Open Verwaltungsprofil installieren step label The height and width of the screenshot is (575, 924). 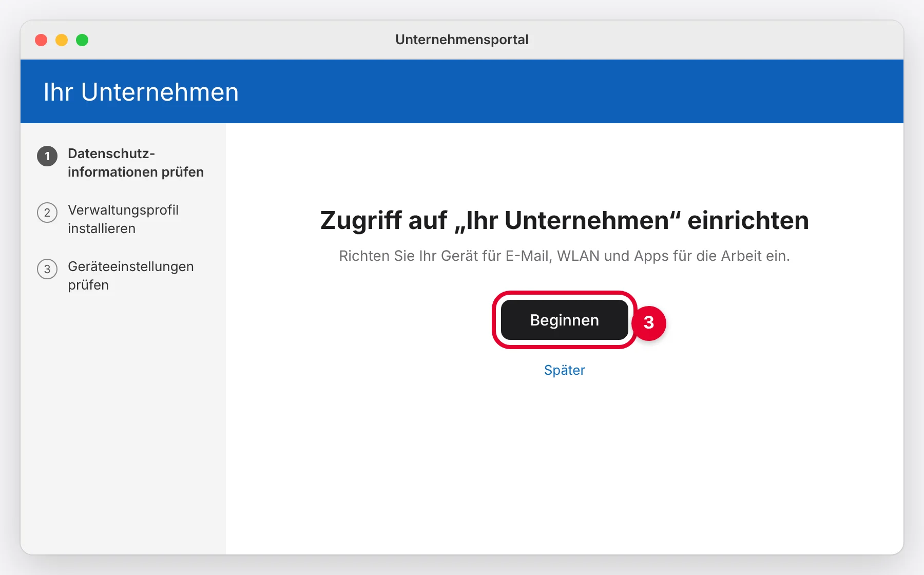pos(123,219)
